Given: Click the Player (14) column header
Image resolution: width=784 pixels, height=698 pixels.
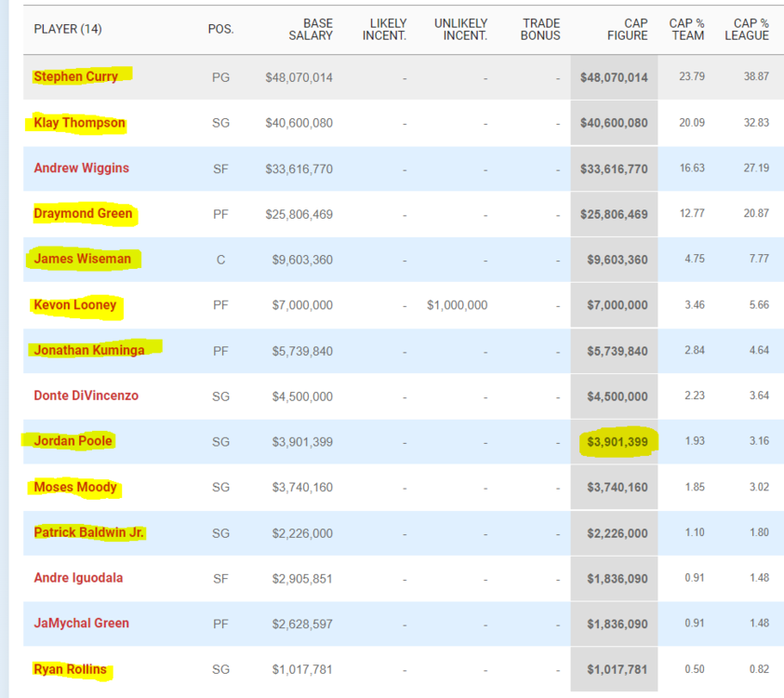Looking at the screenshot, I should (x=68, y=29).
